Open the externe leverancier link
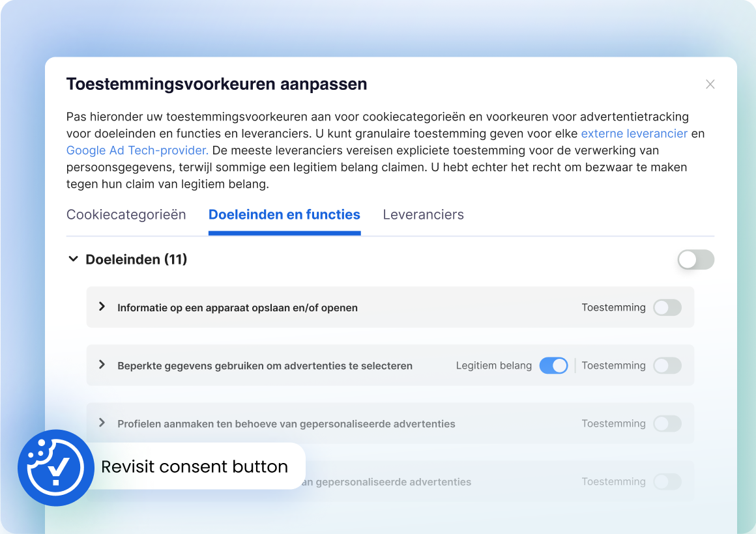The height and width of the screenshot is (534, 756). 633,133
